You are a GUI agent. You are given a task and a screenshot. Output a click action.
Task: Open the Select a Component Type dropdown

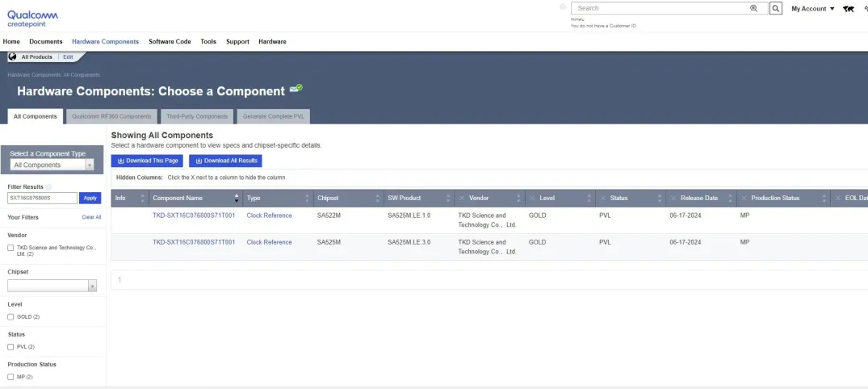point(53,165)
